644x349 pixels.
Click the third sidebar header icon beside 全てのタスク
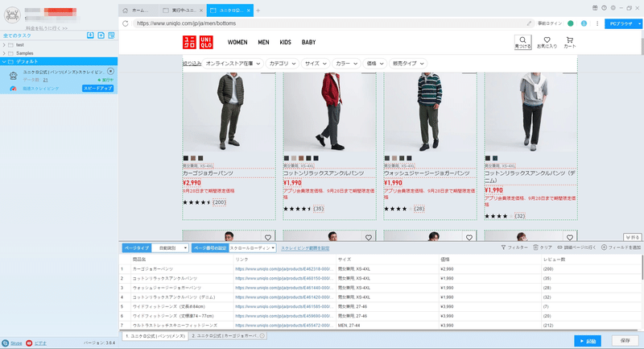(x=111, y=35)
